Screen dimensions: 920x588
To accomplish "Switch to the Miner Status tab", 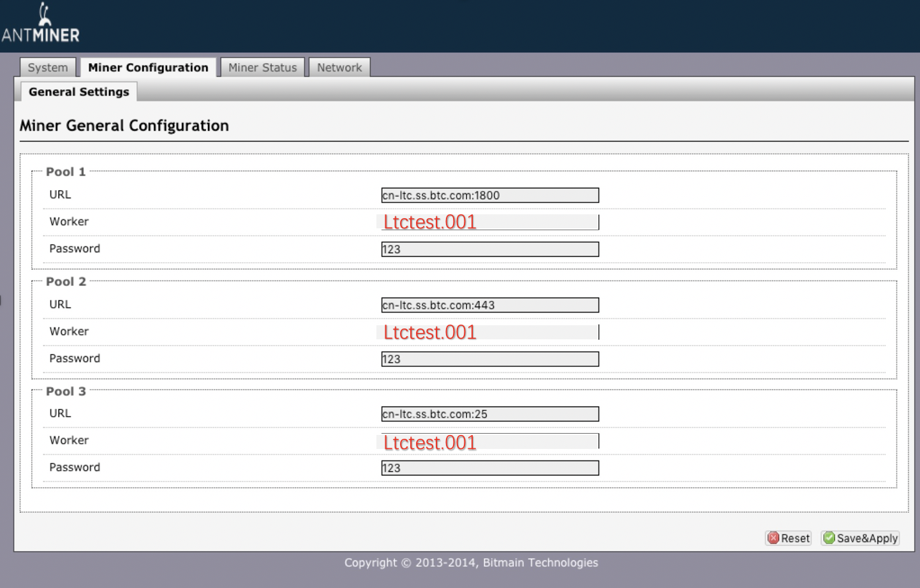I will tap(262, 67).
